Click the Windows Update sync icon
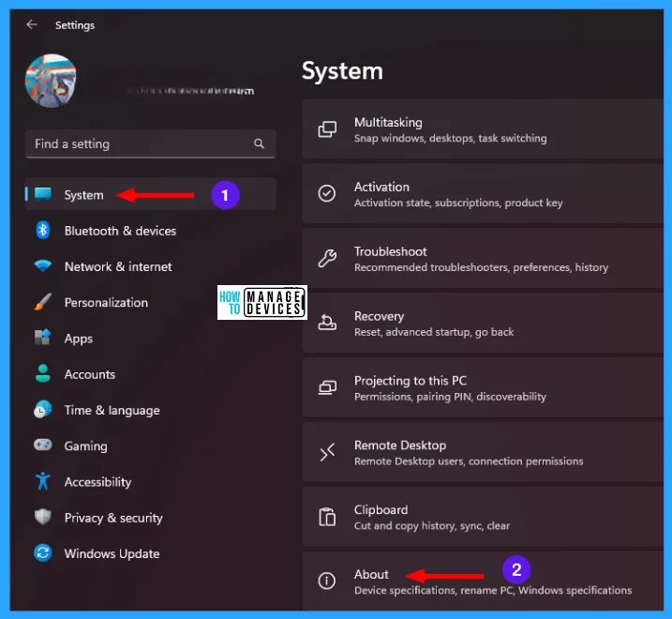 tap(43, 553)
